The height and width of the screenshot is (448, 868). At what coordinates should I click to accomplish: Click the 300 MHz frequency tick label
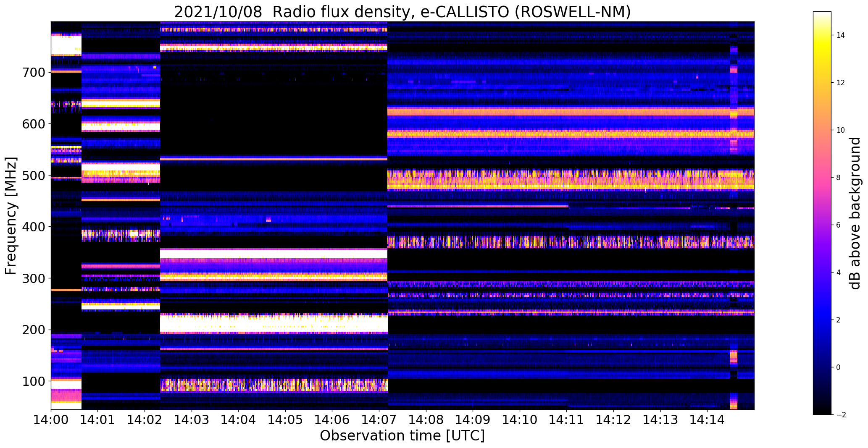(33, 278)
